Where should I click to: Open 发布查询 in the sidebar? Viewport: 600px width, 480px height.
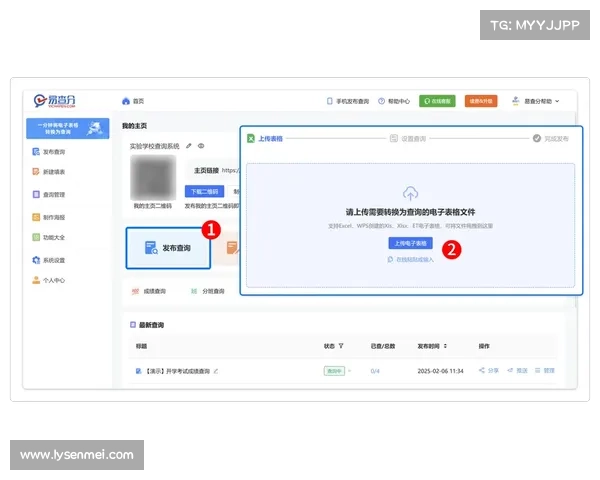coord(49,152)
